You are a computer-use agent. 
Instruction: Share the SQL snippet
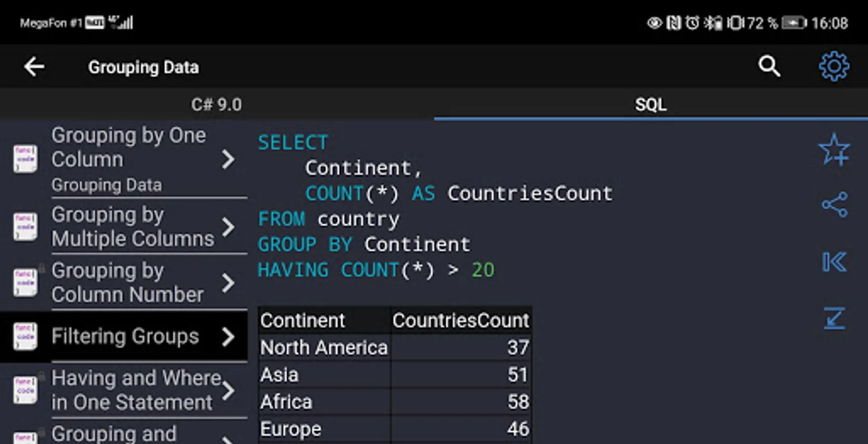834,205
